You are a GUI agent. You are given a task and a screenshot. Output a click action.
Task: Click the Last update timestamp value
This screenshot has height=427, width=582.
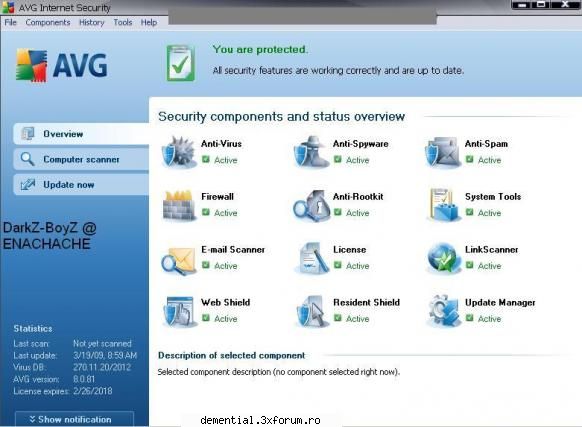pyautogui.click(x=105, y=355)
